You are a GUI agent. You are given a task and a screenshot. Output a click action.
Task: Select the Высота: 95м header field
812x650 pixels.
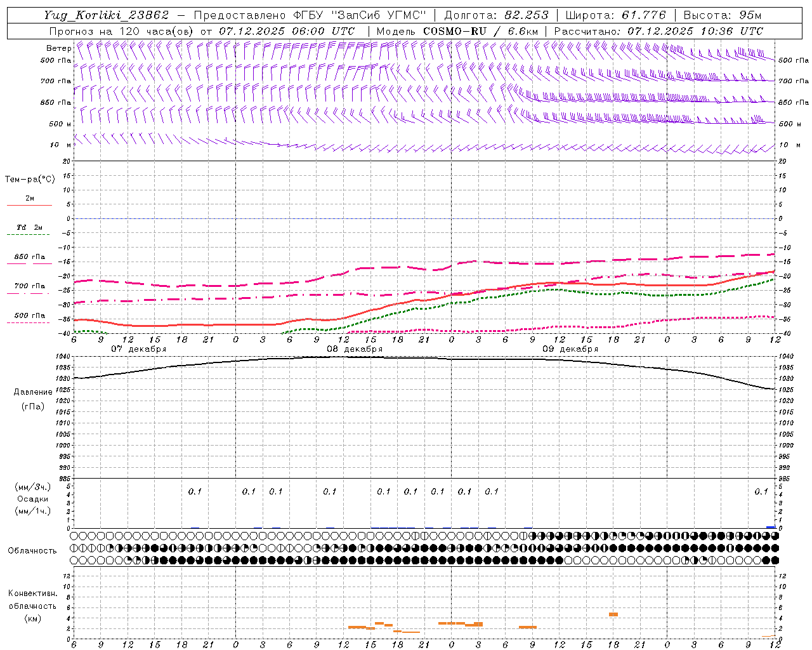pyautogui.click(x=723, y=15)
